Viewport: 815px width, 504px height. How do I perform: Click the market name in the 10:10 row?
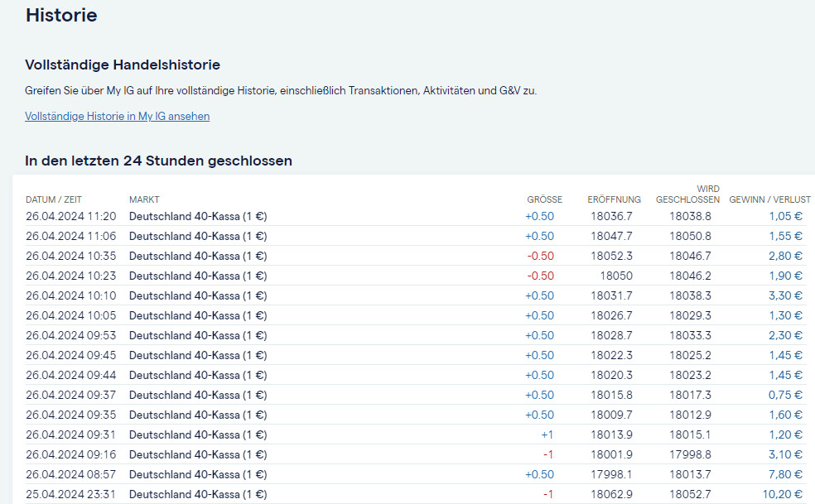(x=198, y=295)
